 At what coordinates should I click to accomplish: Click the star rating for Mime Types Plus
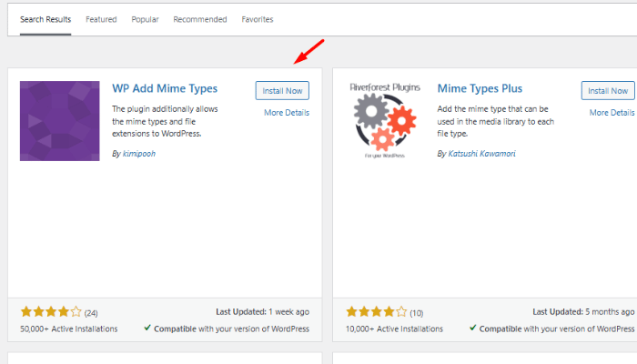point(377,312)
